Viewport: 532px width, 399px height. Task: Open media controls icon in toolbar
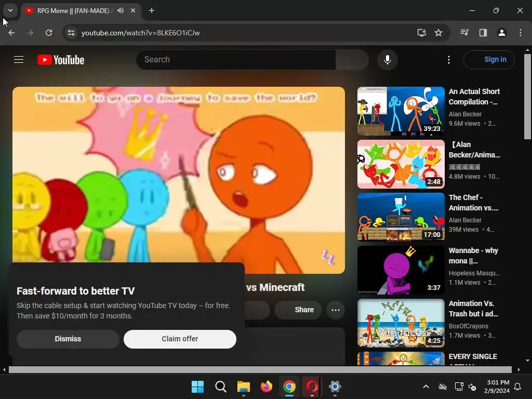click(x=464, y=33)
